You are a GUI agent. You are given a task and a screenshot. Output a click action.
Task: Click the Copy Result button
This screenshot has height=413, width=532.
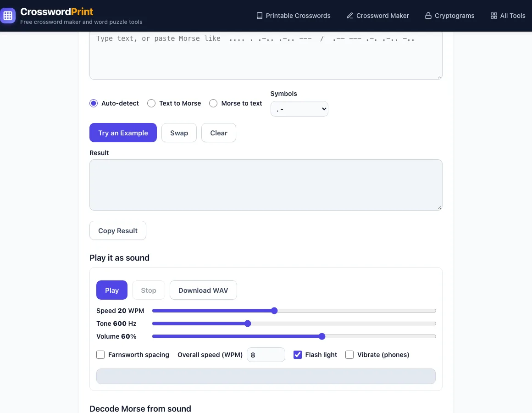pos(118,230)
